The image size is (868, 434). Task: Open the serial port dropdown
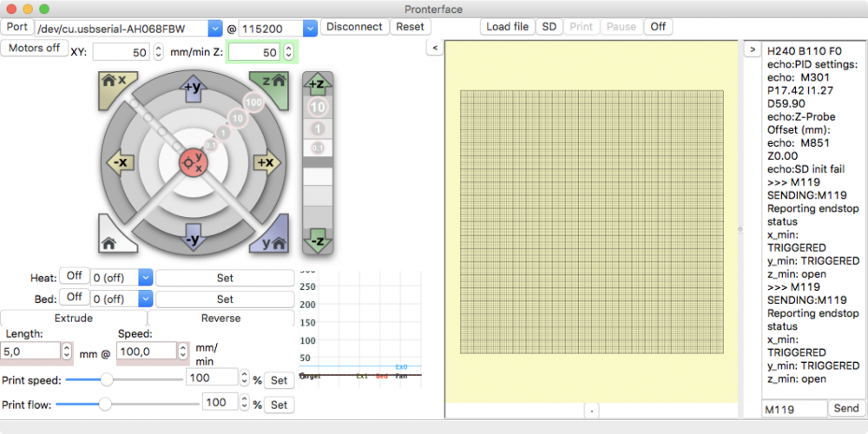[214, 28]
